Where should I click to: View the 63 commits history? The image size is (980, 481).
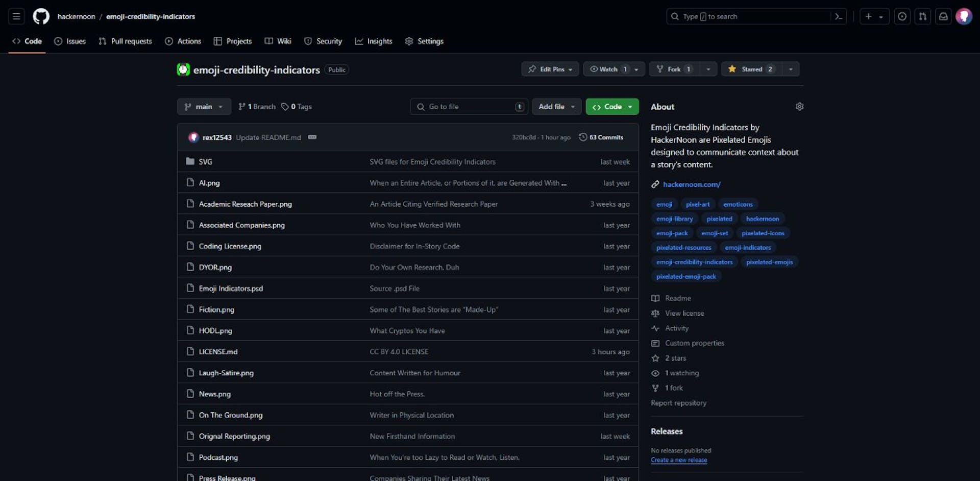[601, 137]
